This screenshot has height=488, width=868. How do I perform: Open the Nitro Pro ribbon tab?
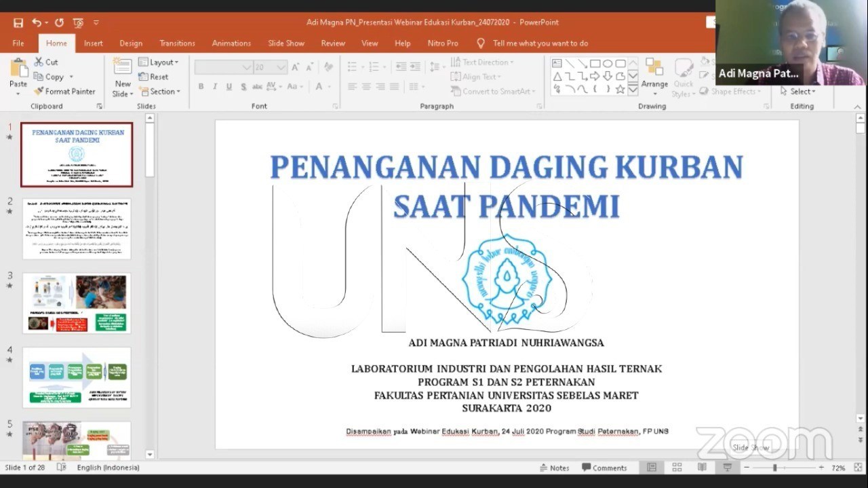point(443,43)
